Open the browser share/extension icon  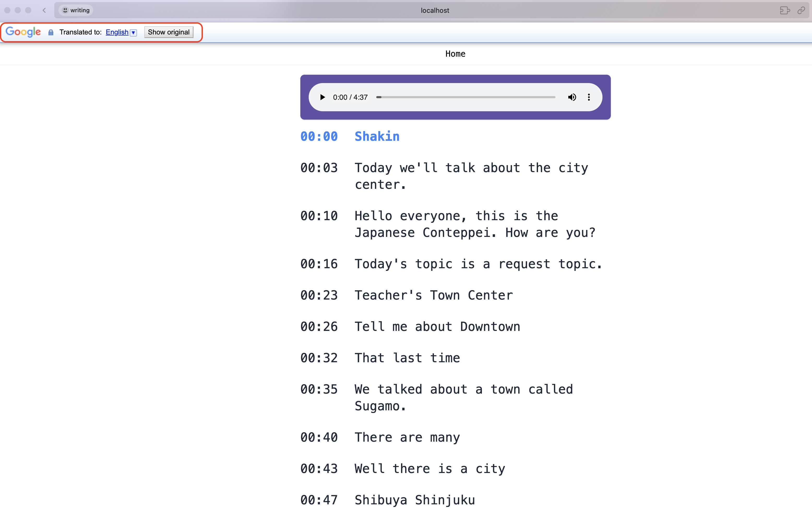785,10
